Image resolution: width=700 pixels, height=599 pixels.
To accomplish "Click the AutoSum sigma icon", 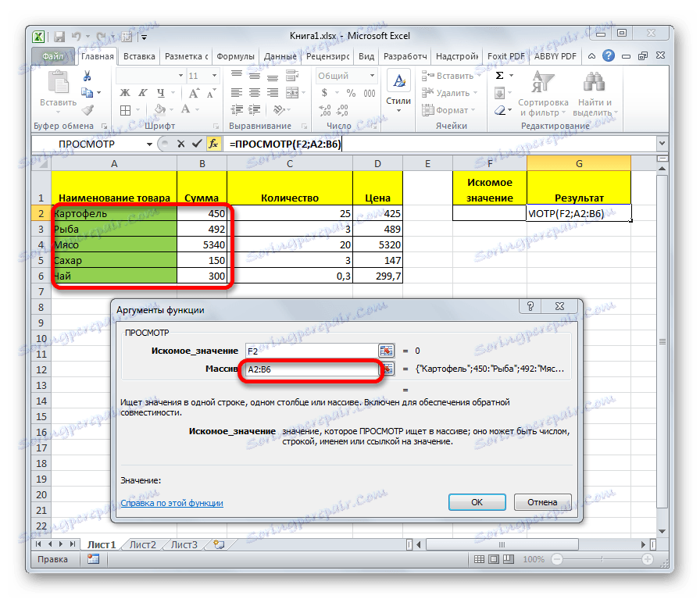I will pyautogui.click(x=500, y=76).
